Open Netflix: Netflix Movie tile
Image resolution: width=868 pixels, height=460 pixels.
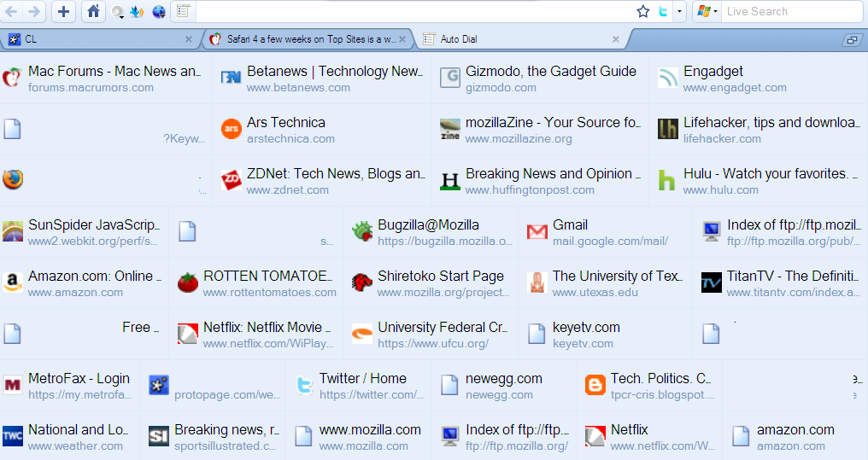click(x=255, y=334)
